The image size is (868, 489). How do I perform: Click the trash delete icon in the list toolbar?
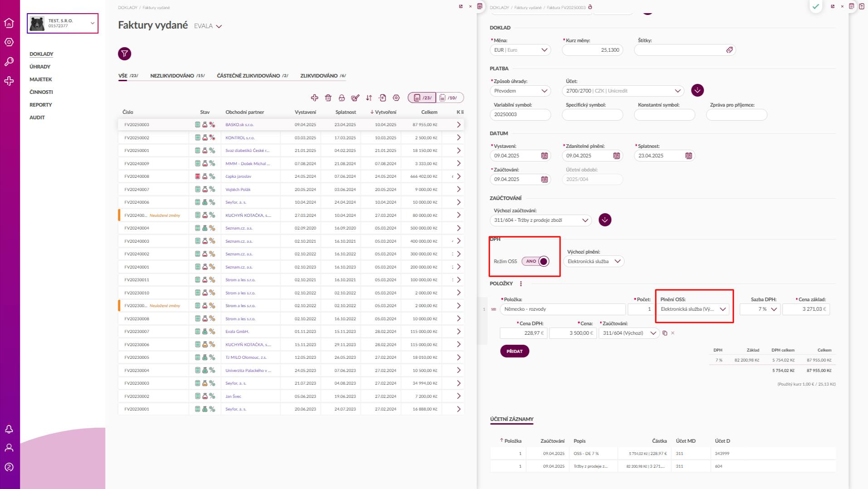click(x=328, y=98)
